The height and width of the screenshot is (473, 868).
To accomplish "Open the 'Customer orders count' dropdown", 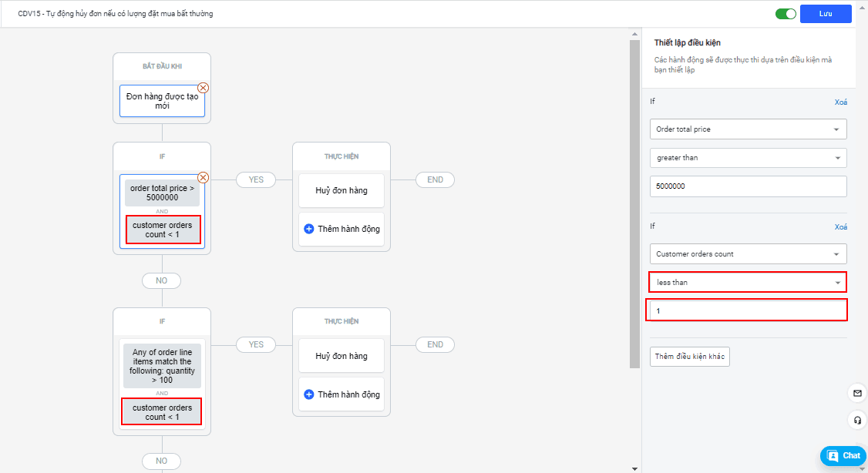I will [x=748, y=254].
